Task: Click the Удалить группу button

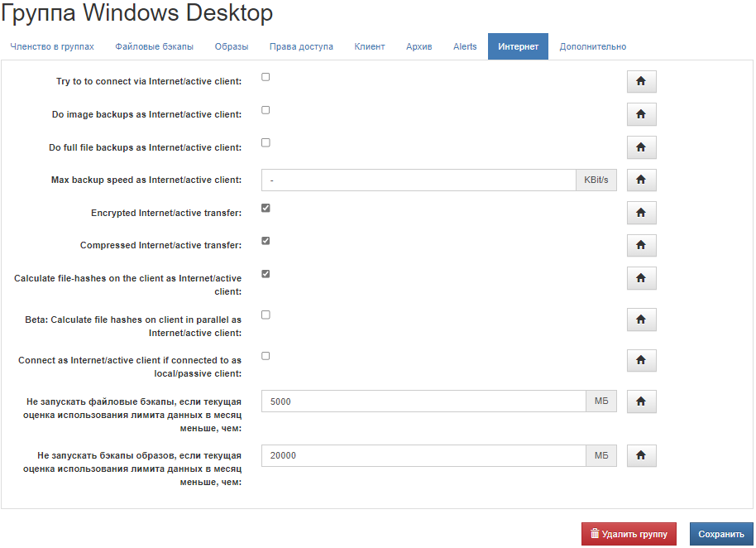Action: 629,534
